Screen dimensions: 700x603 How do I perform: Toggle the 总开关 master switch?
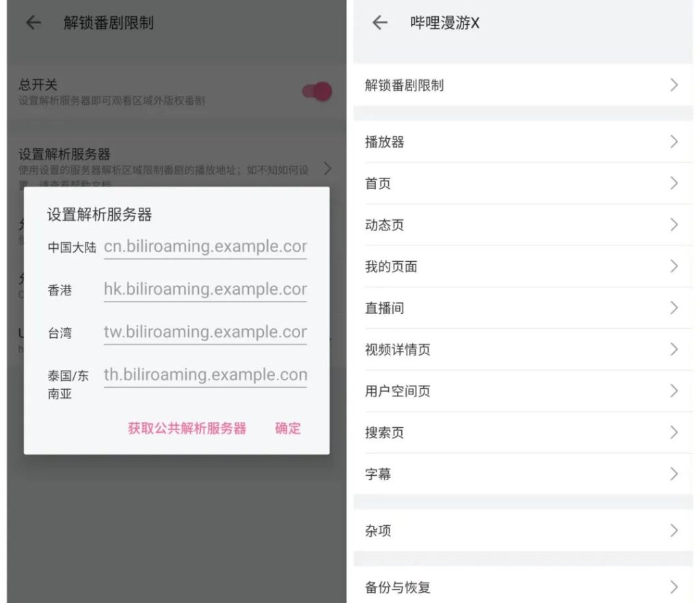(x=317, y=92)
